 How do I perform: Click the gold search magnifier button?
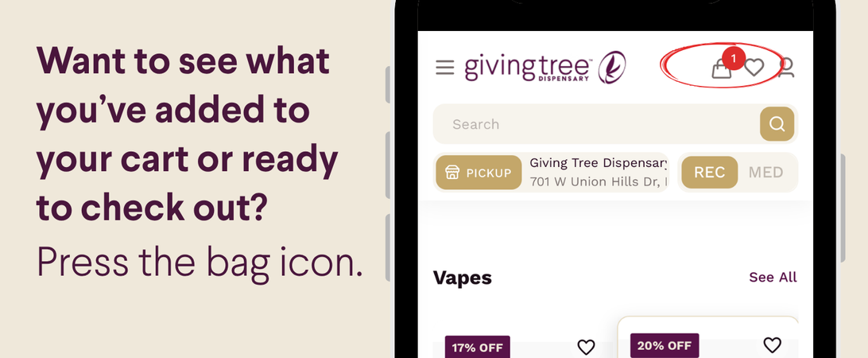click(x=777, y=124)
